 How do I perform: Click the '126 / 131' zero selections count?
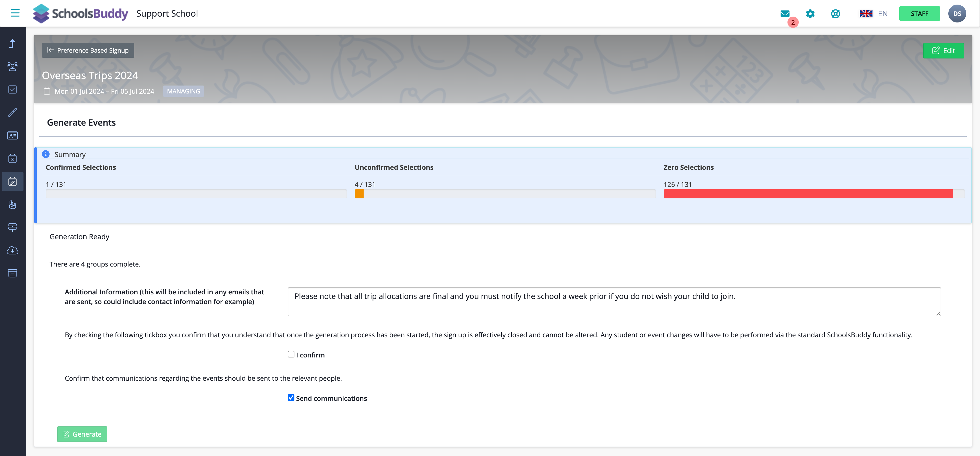click(678, 184)
